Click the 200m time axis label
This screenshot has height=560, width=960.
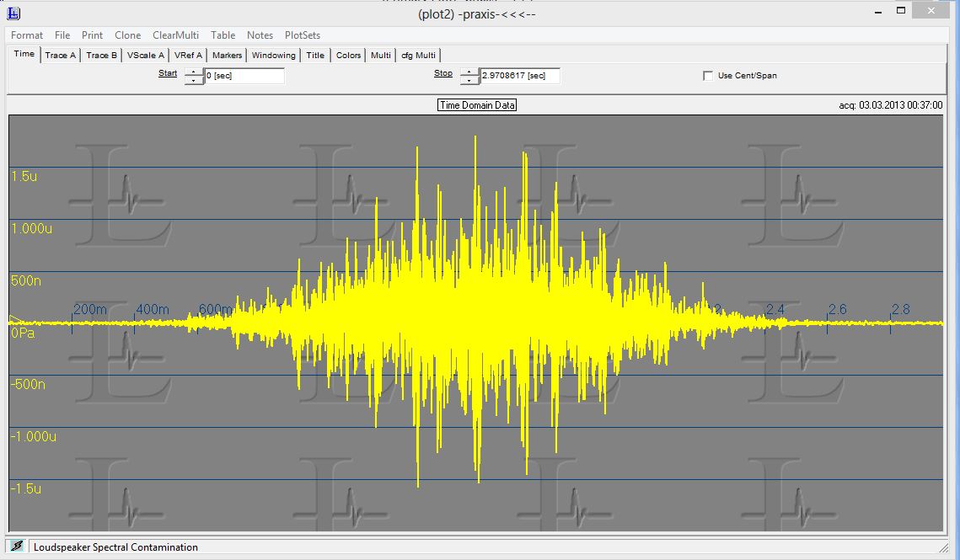[x=90, y=310]
